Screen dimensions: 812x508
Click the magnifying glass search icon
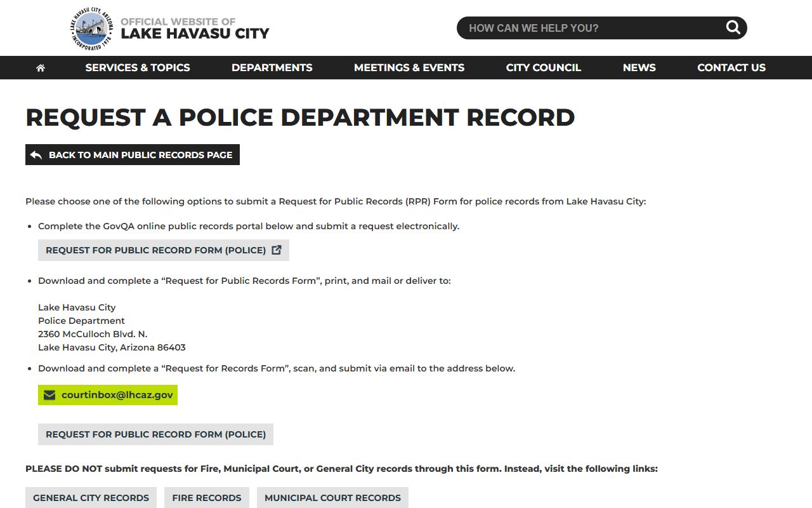[x=733, y=27]
